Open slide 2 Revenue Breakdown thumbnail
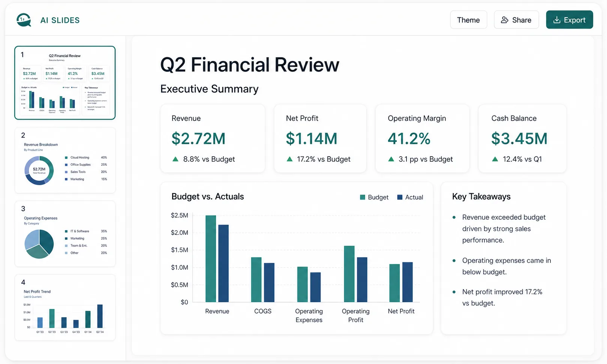607x364 pixels. tap(65, 160)
